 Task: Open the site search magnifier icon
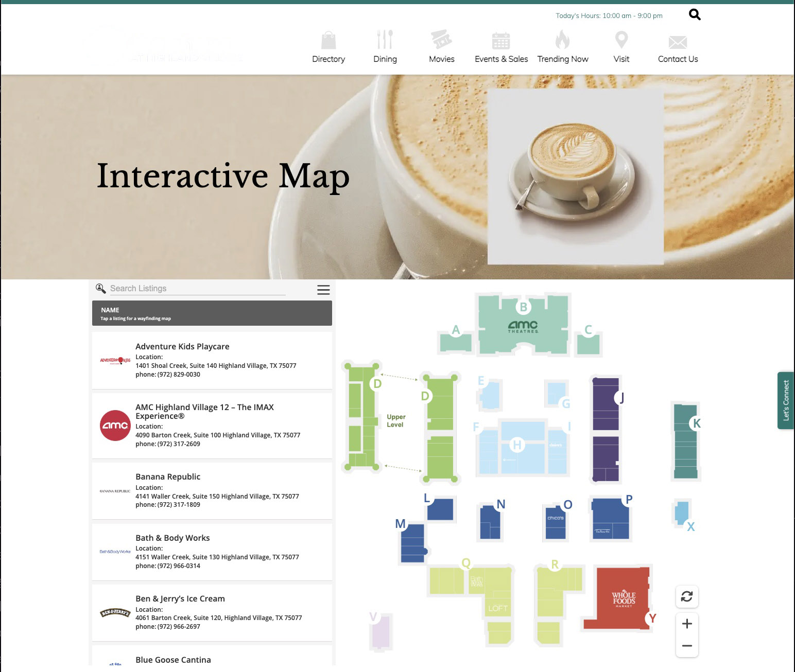(695, 15)
